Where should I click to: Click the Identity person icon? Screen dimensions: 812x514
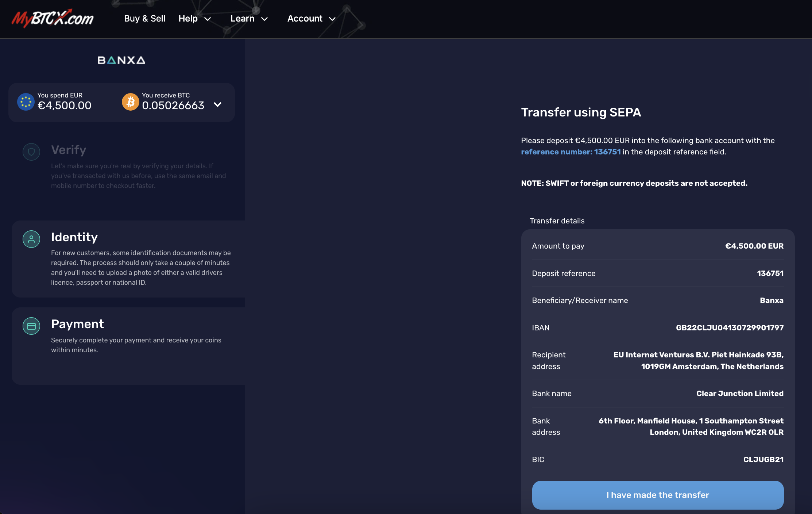coord(31,239)
